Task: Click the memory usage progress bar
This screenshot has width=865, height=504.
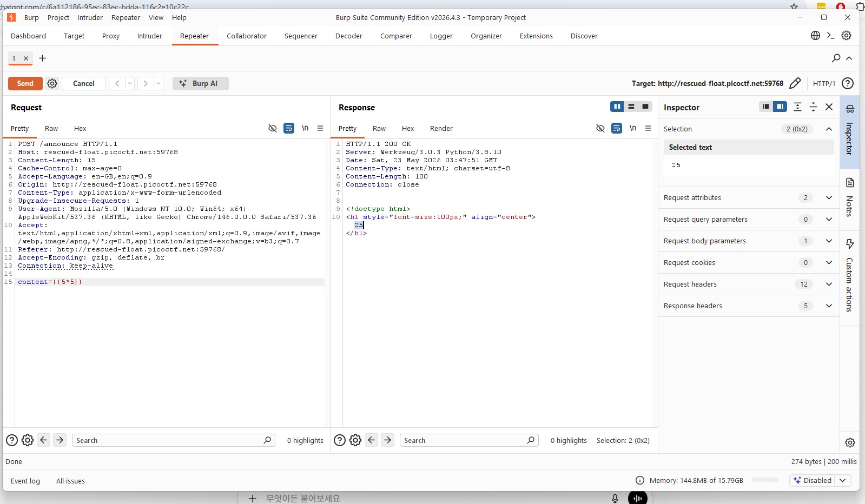Action: pos(764,480)
